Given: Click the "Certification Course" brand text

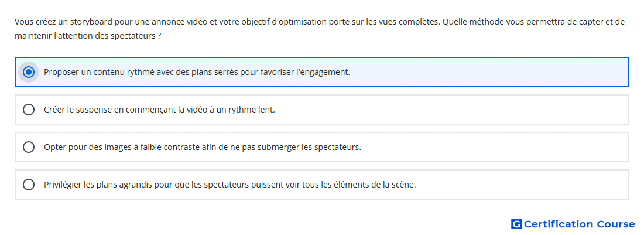Looking at the screenshot, I should click(580, 224).
